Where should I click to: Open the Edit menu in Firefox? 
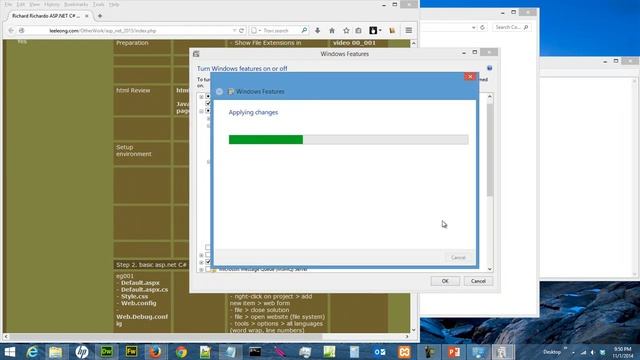coord(21,4)
